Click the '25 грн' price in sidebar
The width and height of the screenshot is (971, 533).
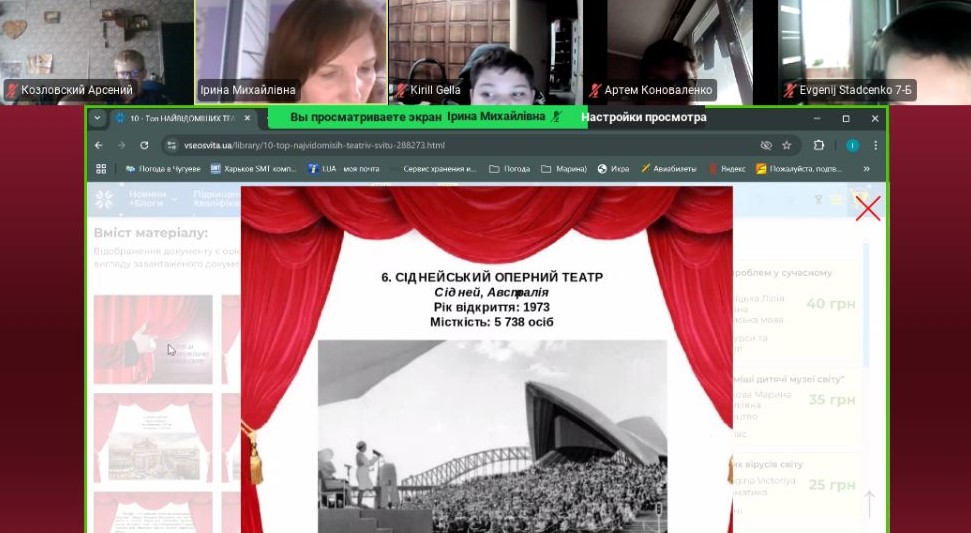pos(832,485)
